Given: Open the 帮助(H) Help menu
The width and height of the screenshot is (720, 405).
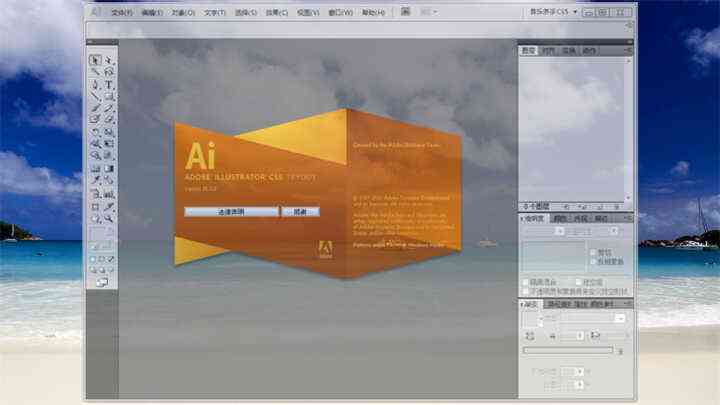Looking at the screenshot, I should tap(373, 12).
